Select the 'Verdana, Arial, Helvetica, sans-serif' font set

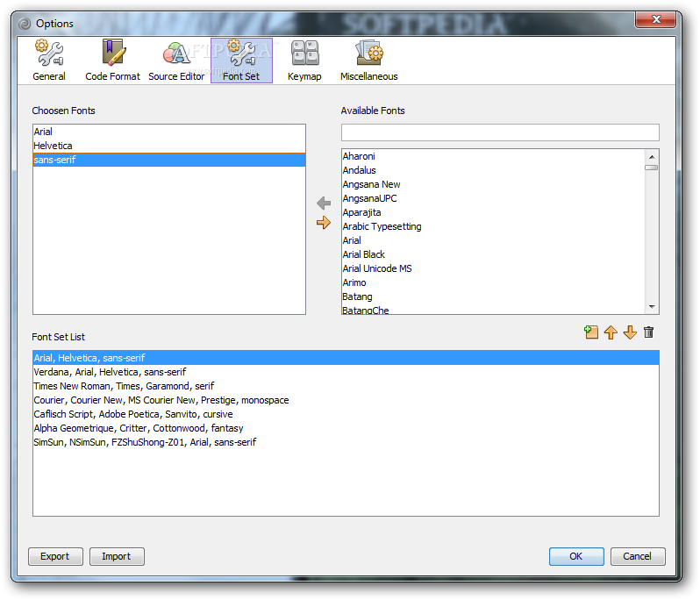(x=346, y=372)
